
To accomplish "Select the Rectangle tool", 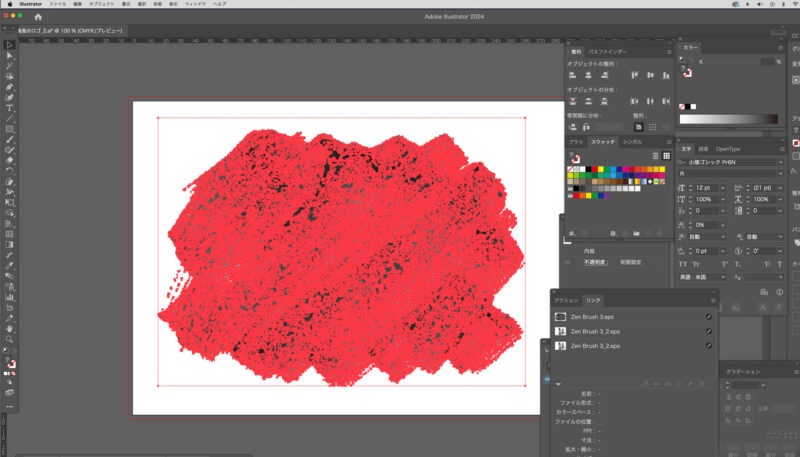I will 9,129.
